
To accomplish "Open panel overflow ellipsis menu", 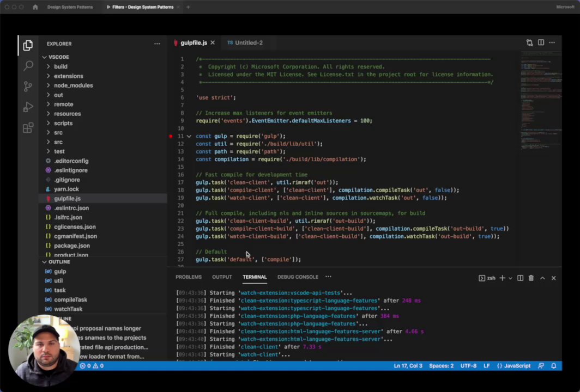I will 328,277.
